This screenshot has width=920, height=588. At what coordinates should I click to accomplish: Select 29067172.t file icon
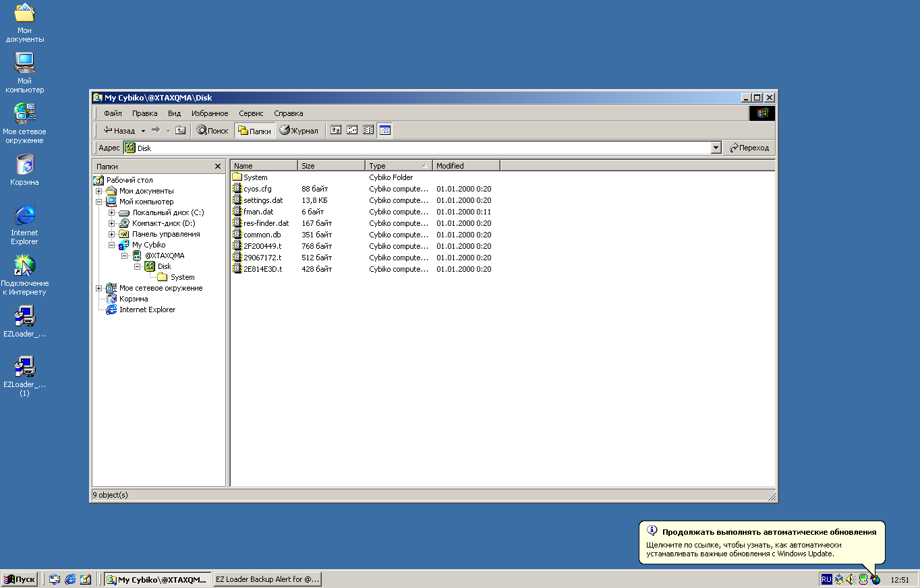237,258
